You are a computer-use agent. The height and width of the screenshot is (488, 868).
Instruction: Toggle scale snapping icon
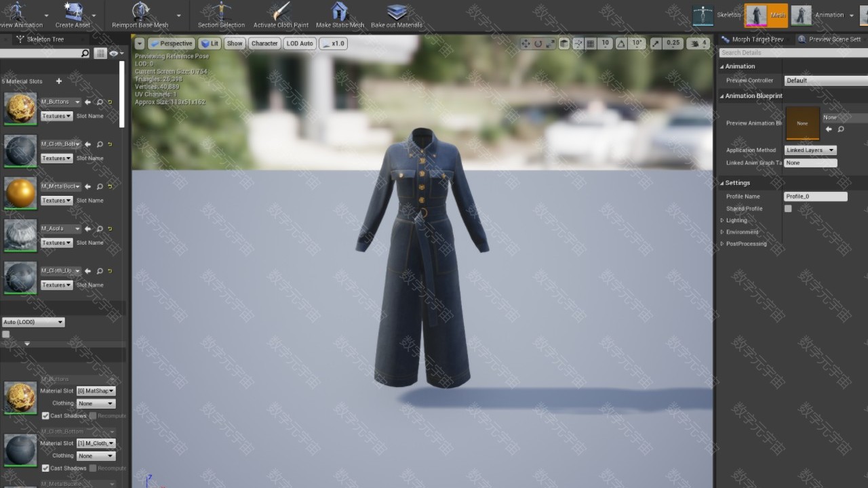pos(656,43)
